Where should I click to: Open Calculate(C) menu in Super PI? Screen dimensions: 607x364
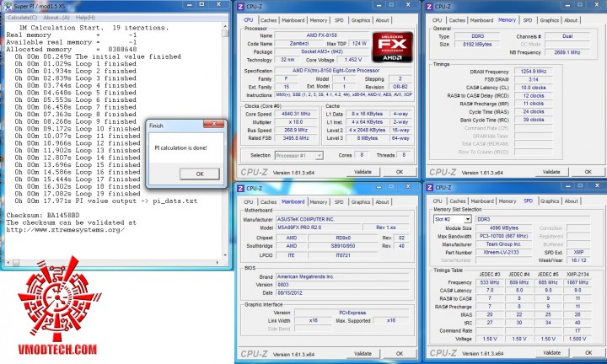point(22,18)
